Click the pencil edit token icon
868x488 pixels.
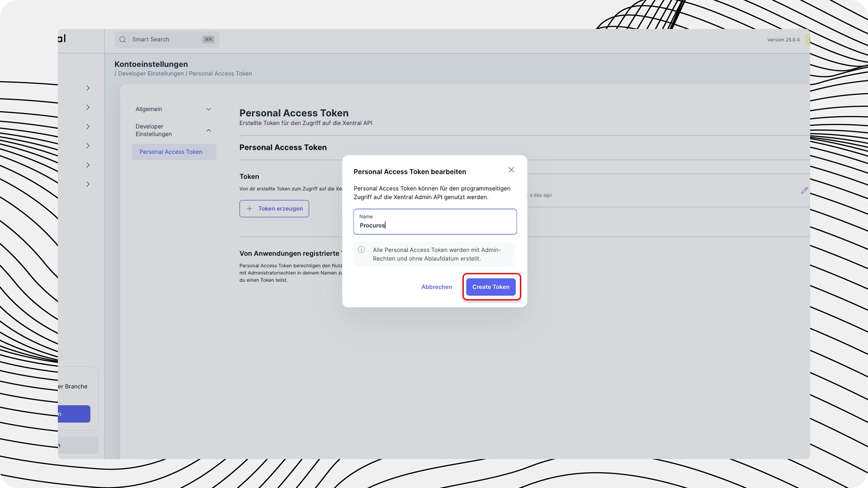[804, 191]
